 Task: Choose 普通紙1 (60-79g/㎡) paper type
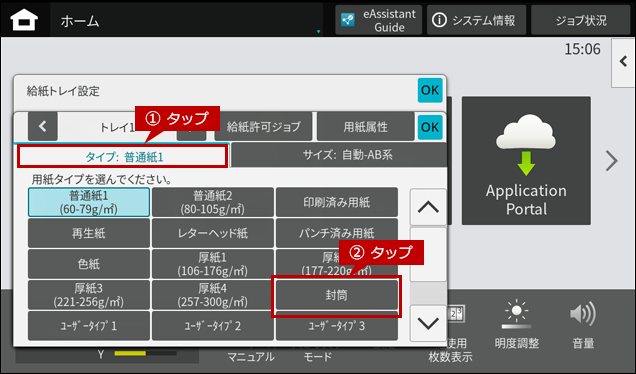[x=89, y=202]
